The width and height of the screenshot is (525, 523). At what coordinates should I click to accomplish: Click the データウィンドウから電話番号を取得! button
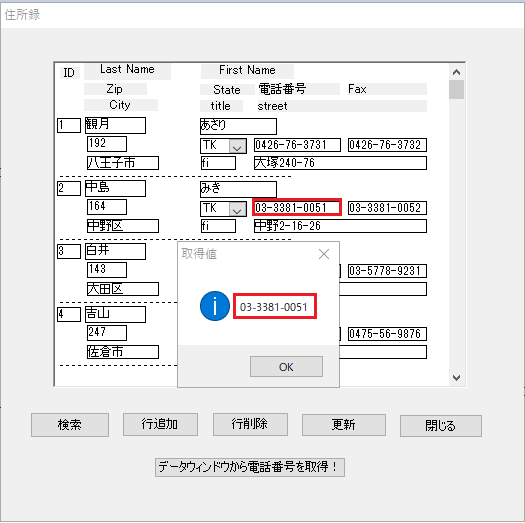click(250, 467)
